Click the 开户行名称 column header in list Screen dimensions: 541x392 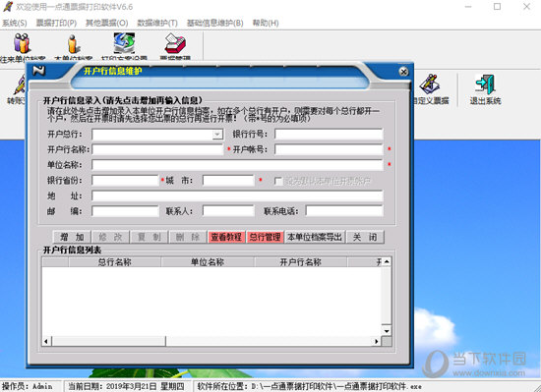(301, 262)
